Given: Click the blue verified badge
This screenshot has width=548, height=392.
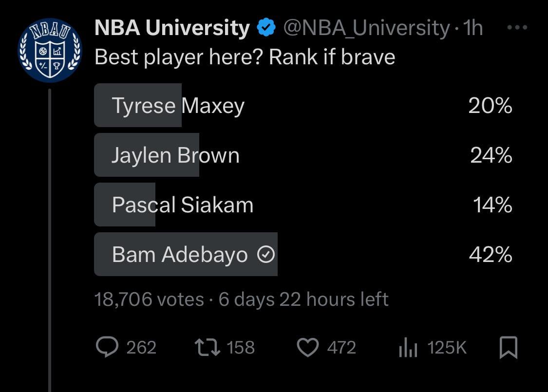Looking at the screenshot, I should 266,28.
